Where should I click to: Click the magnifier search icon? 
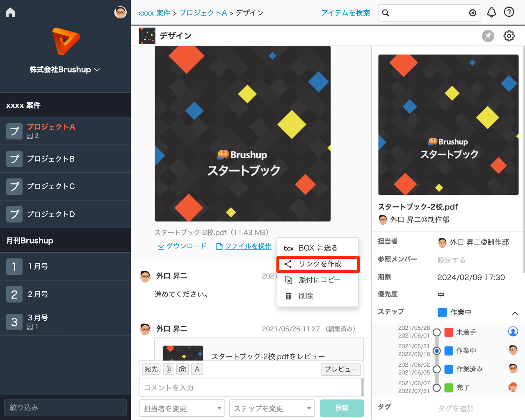tap(386, 13)
